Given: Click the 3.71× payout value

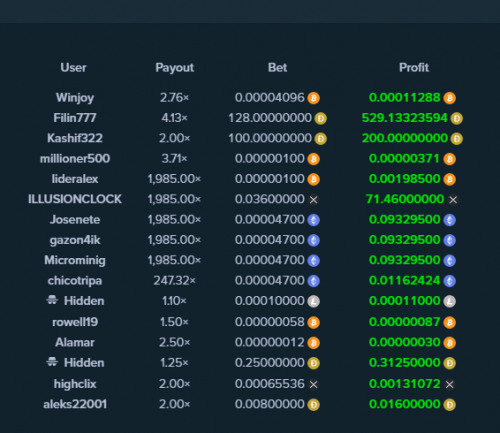Looking at the screenshot, I should pyautogui.click(x=174, y=158).
